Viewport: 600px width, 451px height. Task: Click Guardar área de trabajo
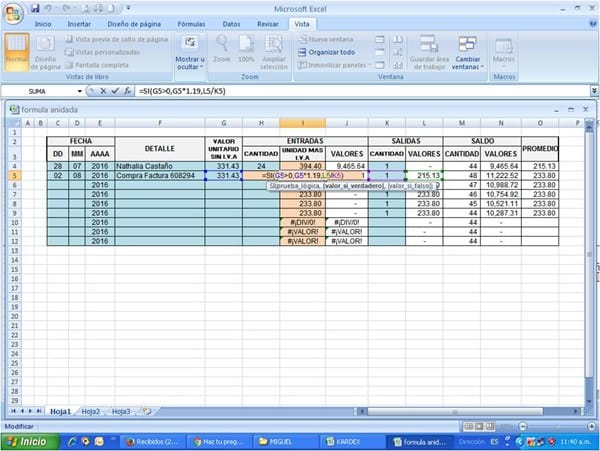pyautogui.click(x=429, y=52)
